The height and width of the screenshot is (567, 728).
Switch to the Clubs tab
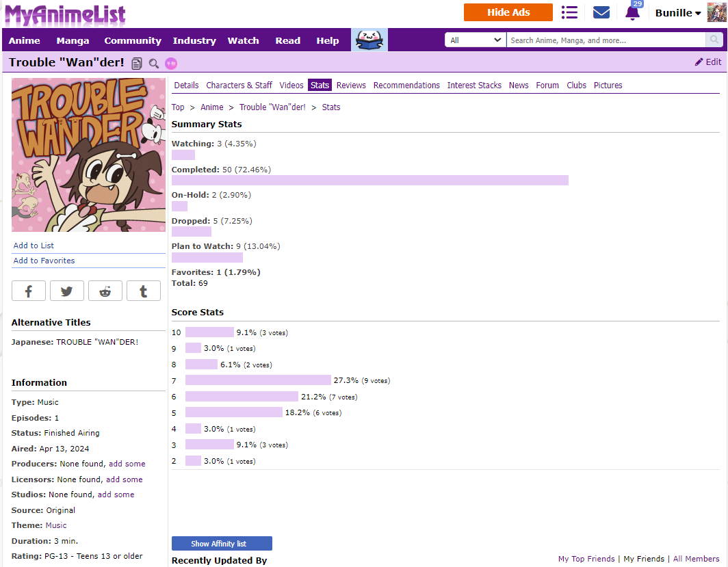(x=576, y=85)
